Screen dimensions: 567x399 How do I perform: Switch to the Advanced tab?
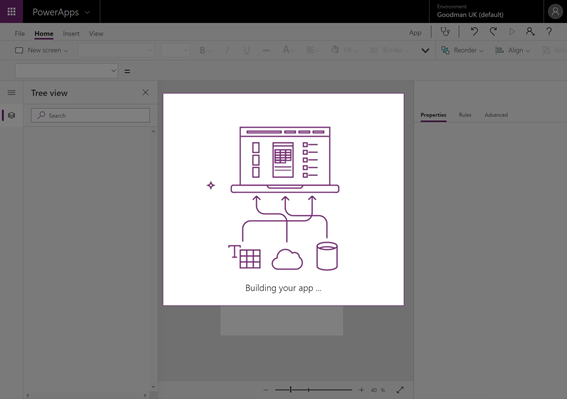click(x=496, y=115)
